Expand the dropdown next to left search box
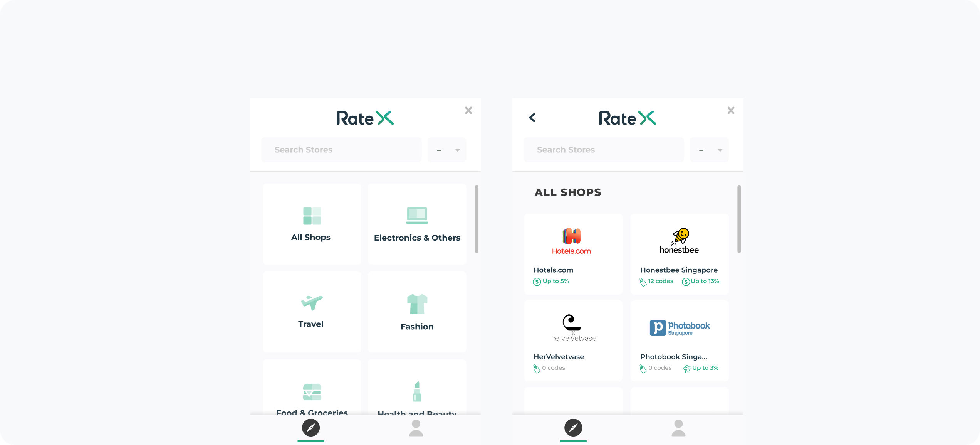This screenshot has height=445, width=980. (x=447, y=150)
